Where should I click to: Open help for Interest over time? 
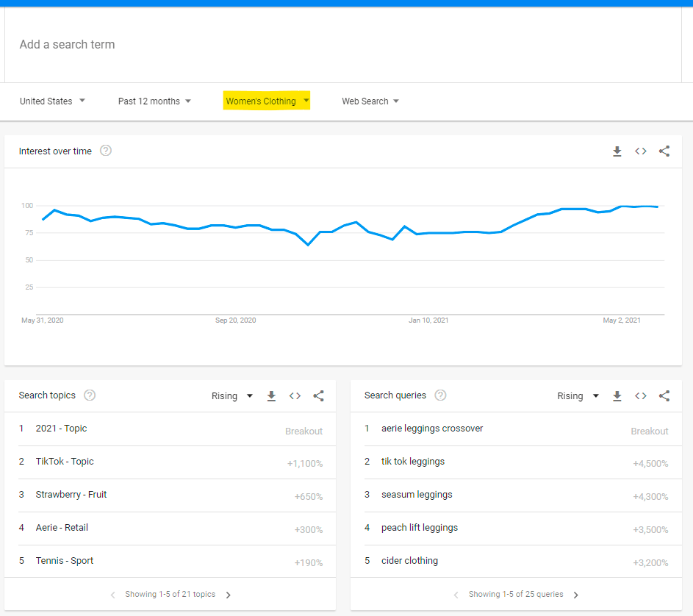106,151
